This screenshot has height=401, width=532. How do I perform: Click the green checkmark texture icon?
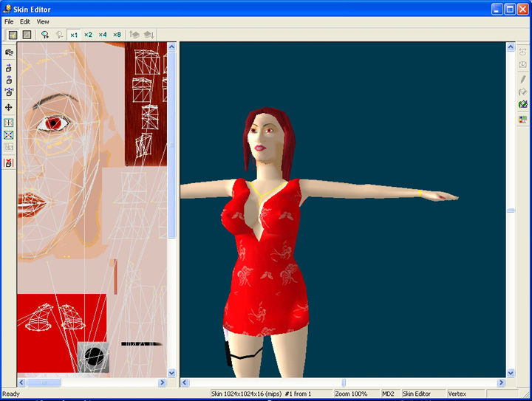[x=523, y=104]
